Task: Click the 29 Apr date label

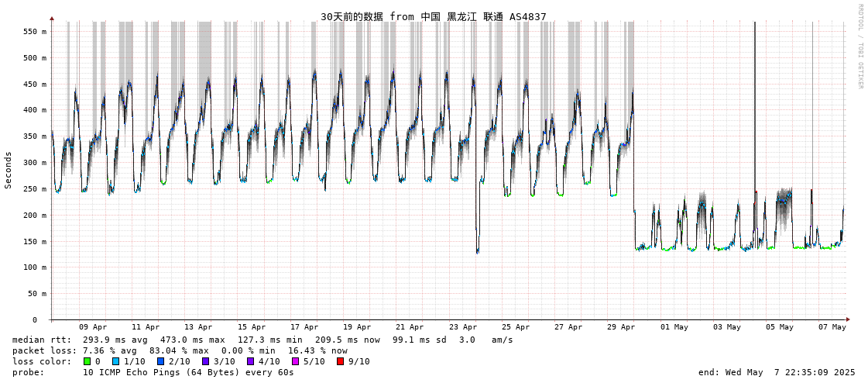Action: point(621,328)
